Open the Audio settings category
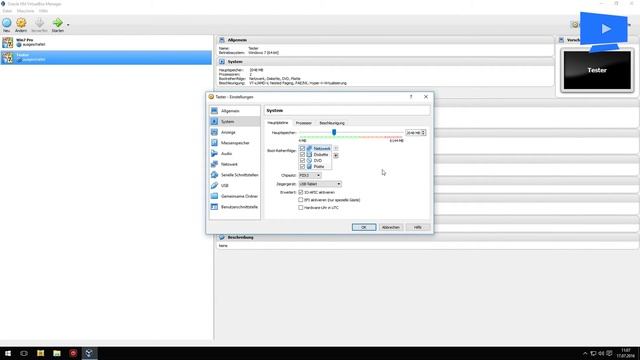 (235, 153)
